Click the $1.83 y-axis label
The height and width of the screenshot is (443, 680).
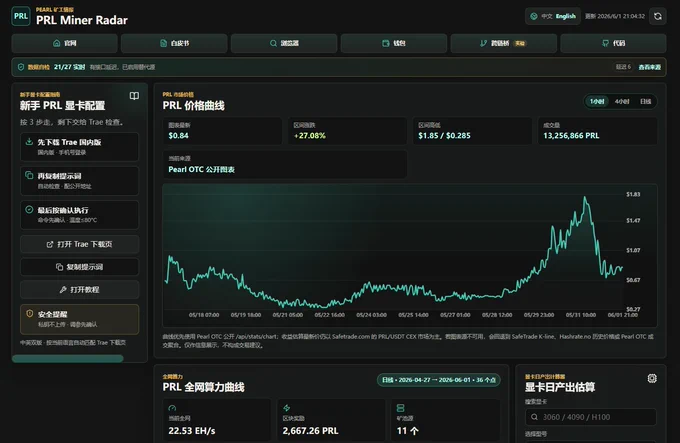pyautogui.click(x=633, y=195)
